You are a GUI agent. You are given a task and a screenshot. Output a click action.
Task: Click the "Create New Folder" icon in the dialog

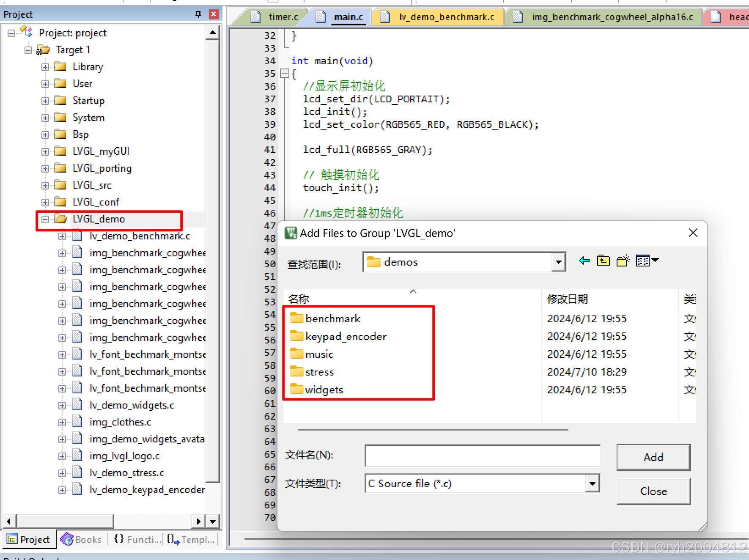[623, 261]
